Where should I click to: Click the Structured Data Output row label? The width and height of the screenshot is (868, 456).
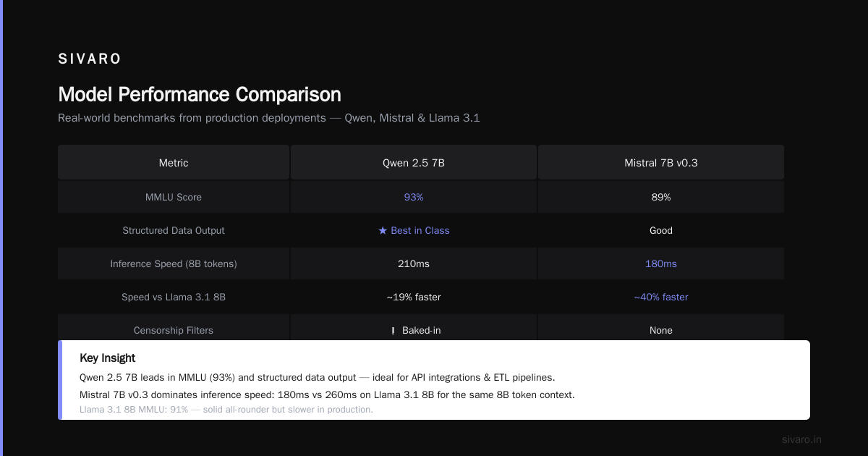tap(174, 230)
